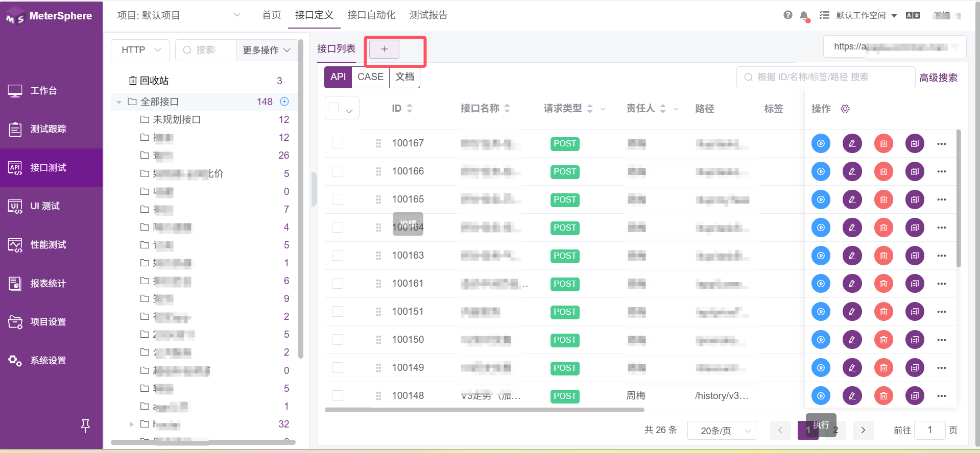Open the 责任人 column filter arrow
The width and height of the screenshot is (980, 453).
pos(676,109)
